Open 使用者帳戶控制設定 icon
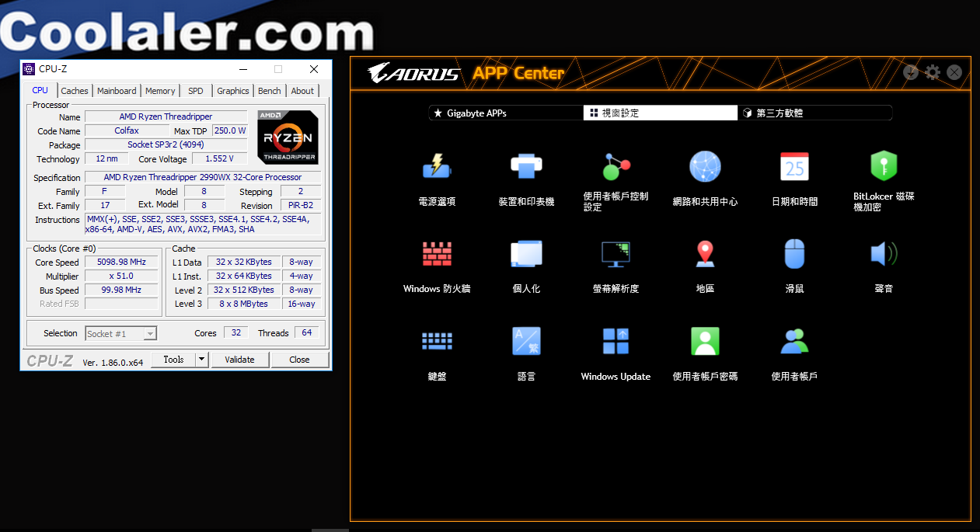 coord(616,166)
